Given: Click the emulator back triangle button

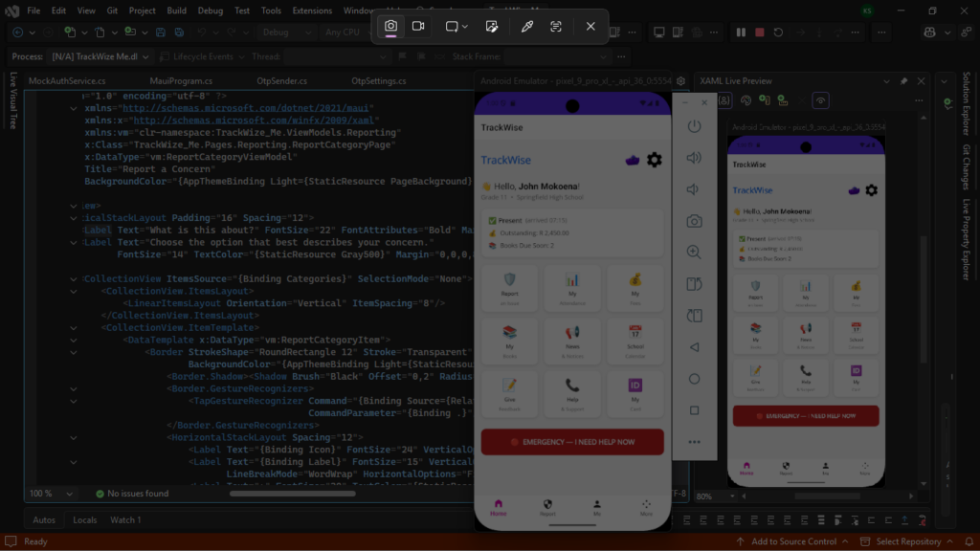Looking at the screenshot, I should pyautogui.click(x=694, y=347).
